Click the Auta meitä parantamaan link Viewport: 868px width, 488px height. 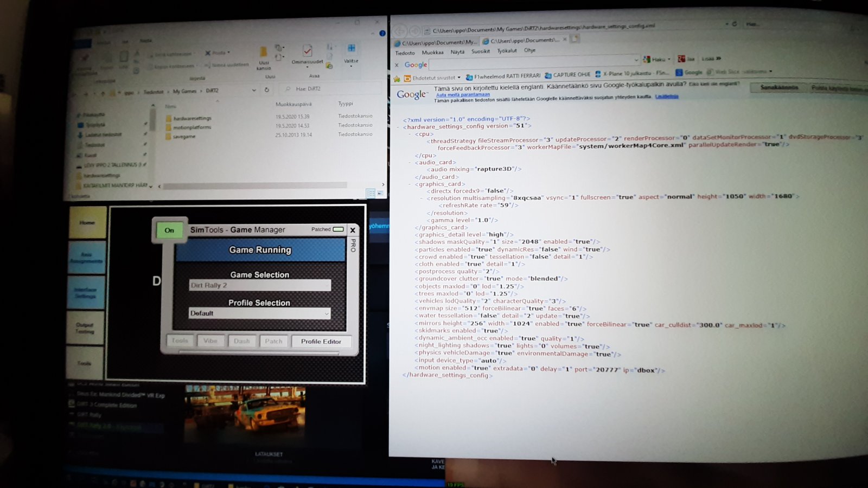(463, 95)
